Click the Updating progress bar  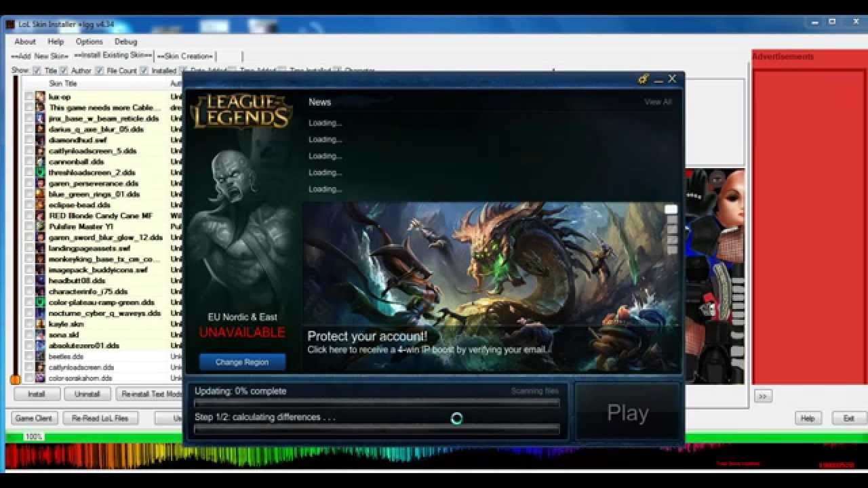tap(377, 403)
